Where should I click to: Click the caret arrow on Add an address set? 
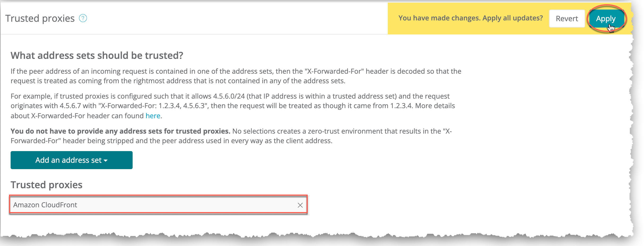point(106,161)
